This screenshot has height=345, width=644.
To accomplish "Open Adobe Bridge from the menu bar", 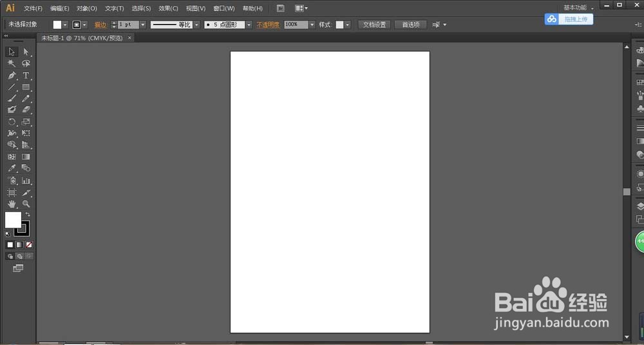I will tap(281, 8).
